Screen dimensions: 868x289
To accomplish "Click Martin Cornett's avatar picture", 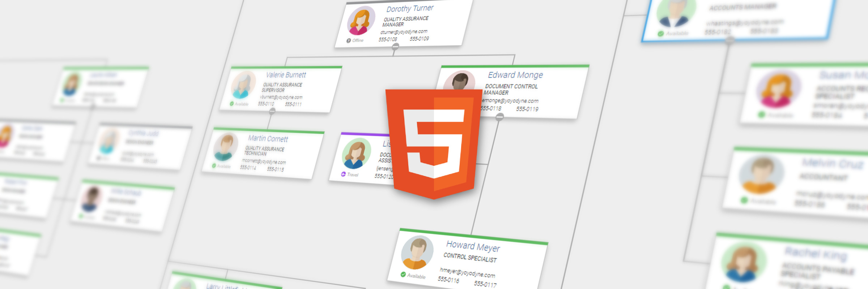I will [226, 147].
